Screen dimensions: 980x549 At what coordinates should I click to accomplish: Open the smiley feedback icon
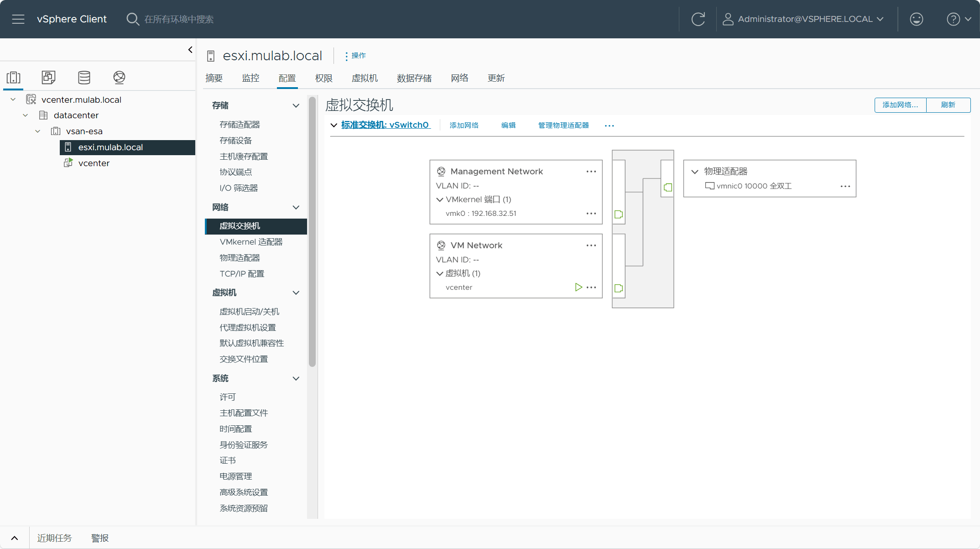pos(916,19)
